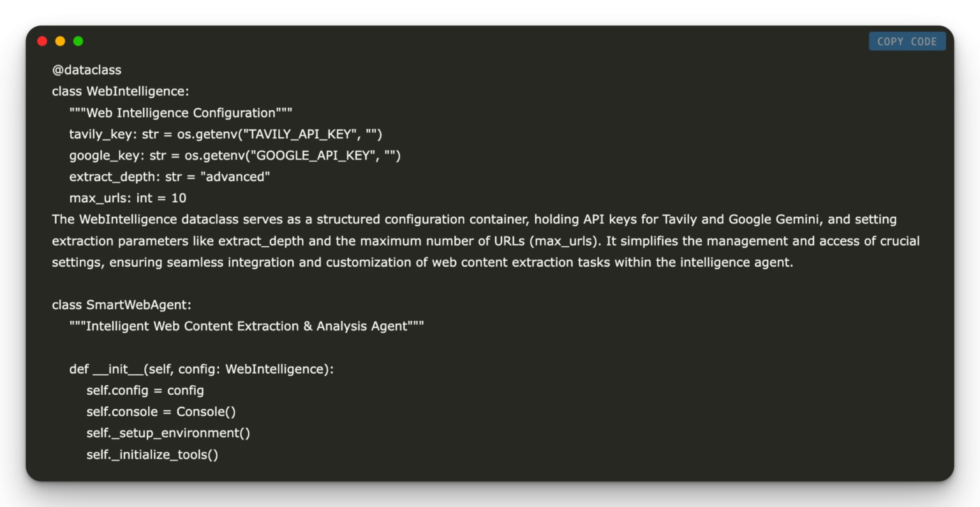
Task: Click the google_key assignment line
Action: (235, 155)
